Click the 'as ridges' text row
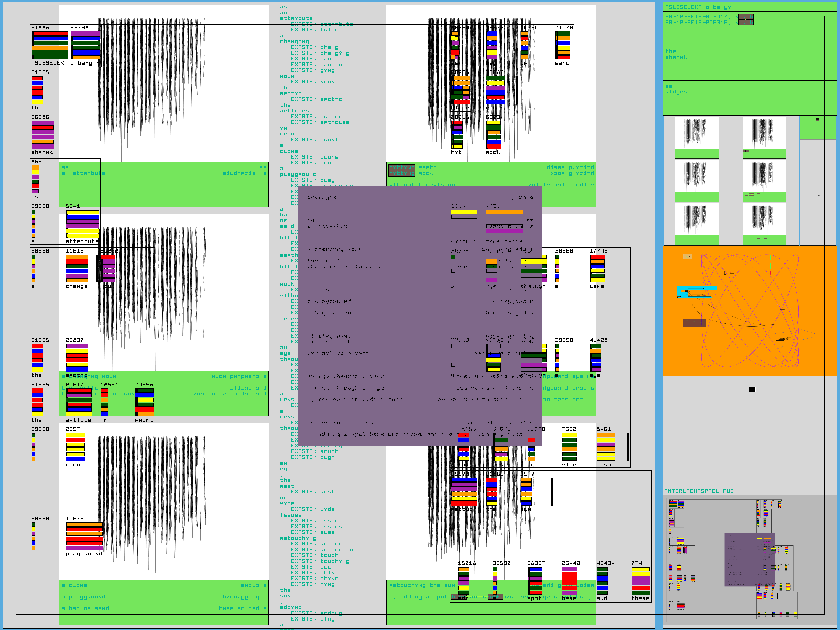 [x=676, y=89]
